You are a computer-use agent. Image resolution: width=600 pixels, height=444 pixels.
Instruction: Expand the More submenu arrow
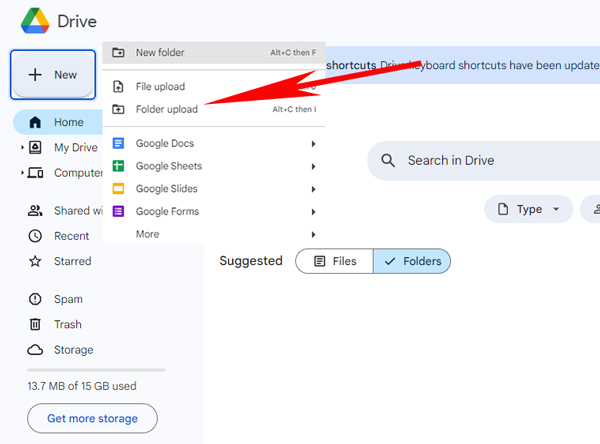coord(313,234)
